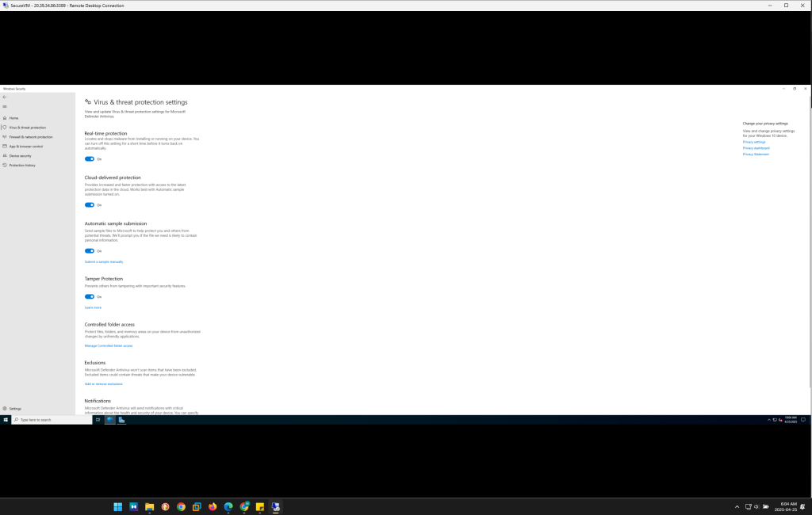Go back using the Windows Security back arrow

[x=5, y=97]
